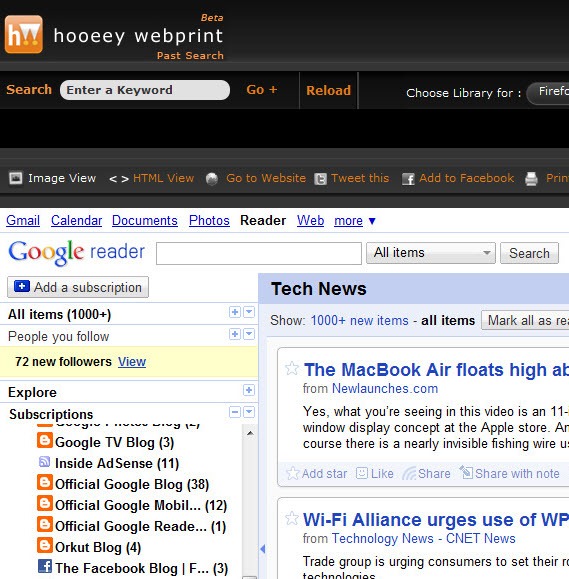This screenshot has width=569, height=579.
Task: Click the Go + button
Action: pos(262,90)
